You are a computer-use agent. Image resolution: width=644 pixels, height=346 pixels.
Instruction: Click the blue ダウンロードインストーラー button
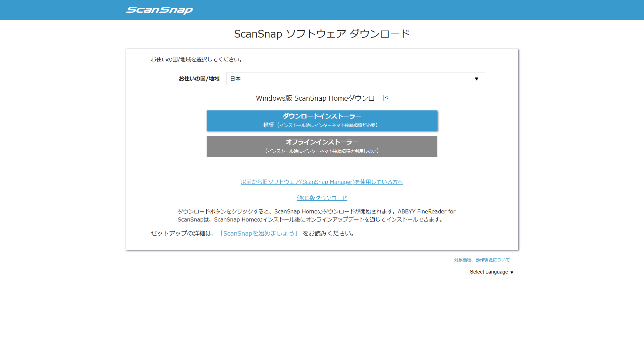click(x=322, y=116)
